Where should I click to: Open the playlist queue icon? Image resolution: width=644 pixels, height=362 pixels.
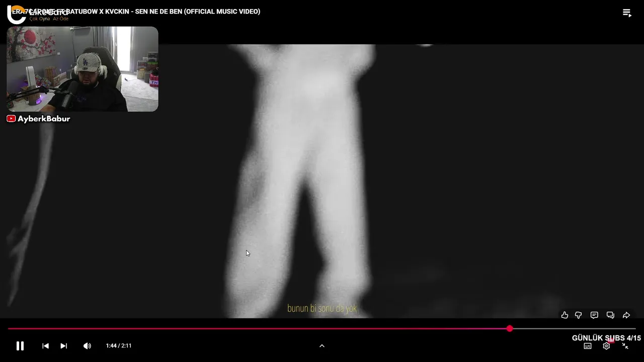point(627,13)
